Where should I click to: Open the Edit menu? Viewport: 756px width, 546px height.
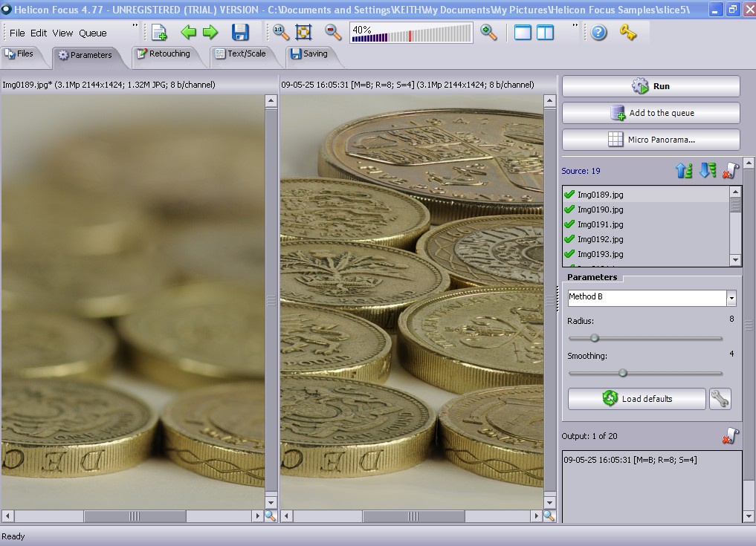[39, 33]
